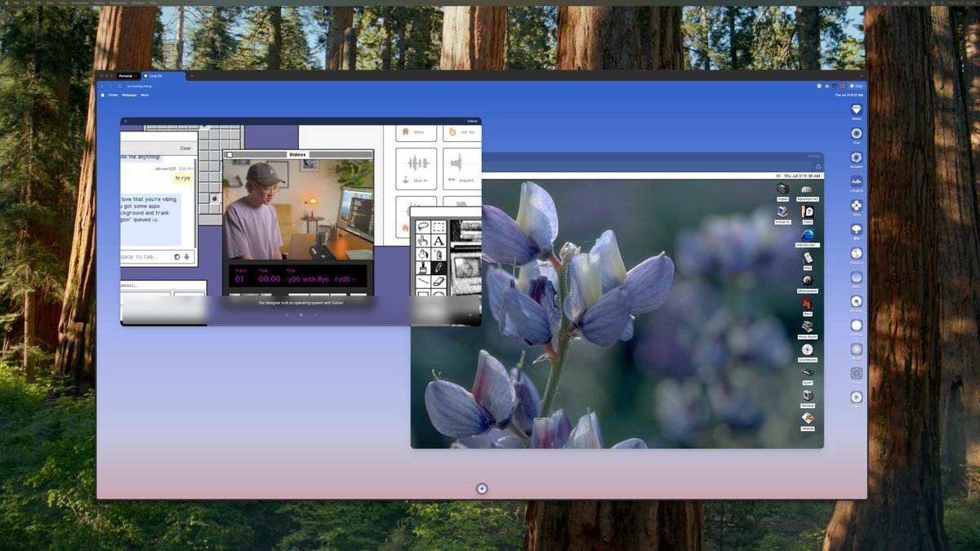Viewport: 980px width, 551px height.
Task: Open the Minesweeper desktop icon
Action: [x=807, y=281]
